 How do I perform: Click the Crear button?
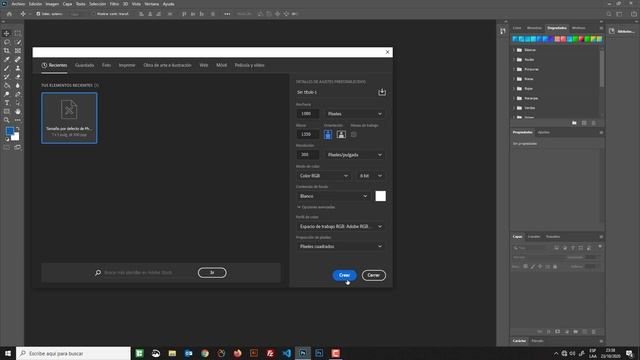pyautogui.click(x=344, y=275)
